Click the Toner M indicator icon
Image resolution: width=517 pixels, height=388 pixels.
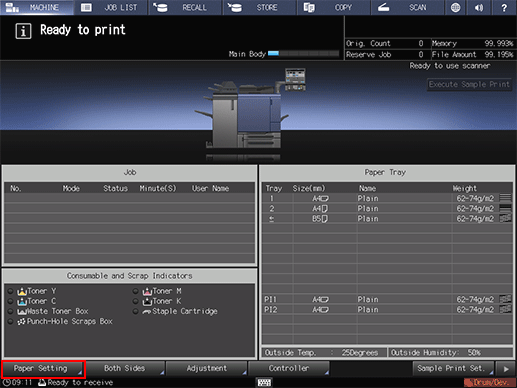pos(147,291)
